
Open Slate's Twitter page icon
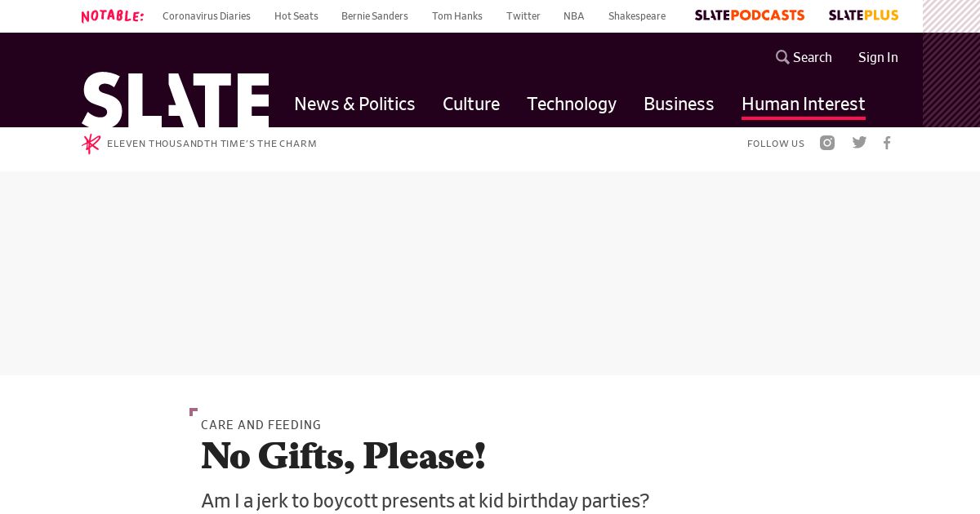pos(859,143)
